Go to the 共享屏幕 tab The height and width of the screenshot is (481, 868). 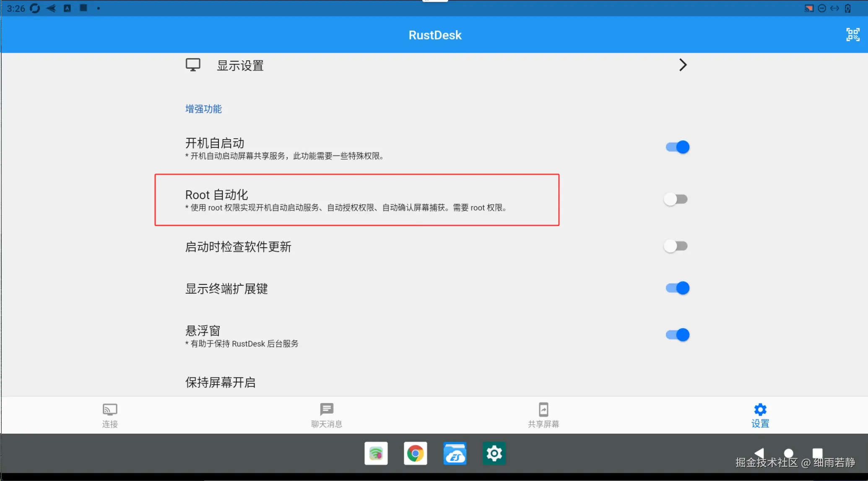point(543,415)
